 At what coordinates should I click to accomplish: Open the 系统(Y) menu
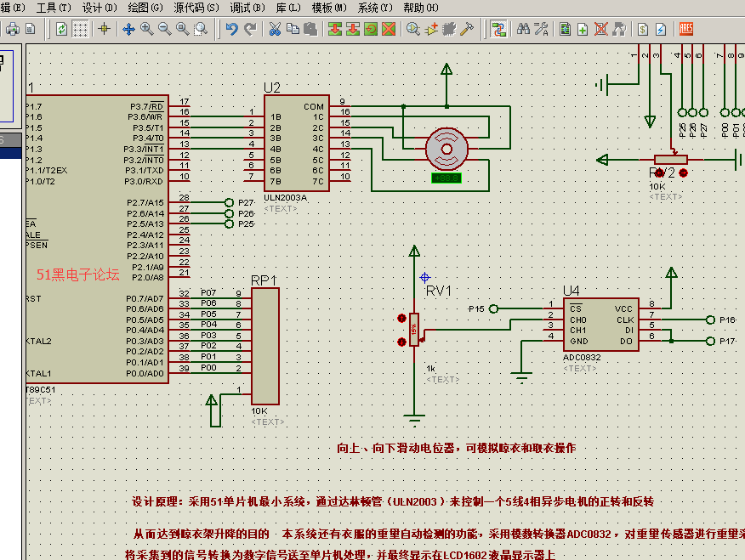click(374, 8)
